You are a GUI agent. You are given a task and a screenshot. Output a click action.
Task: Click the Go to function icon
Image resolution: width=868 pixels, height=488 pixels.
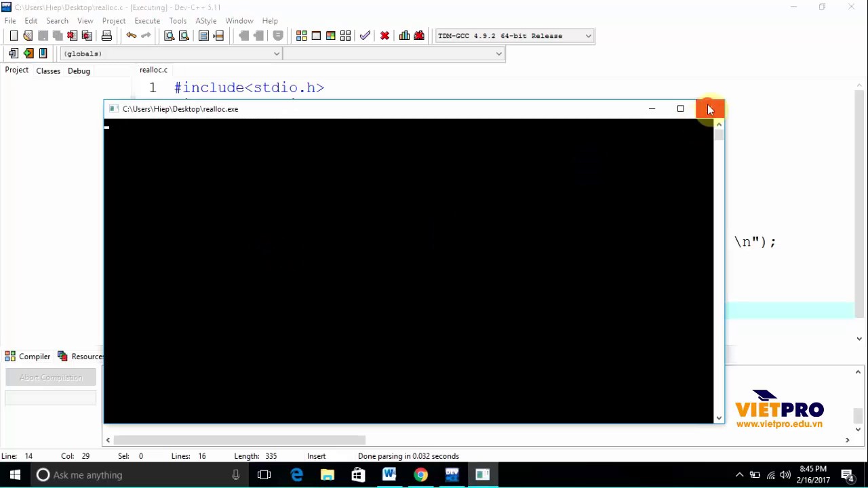click(x=203, y=36)
